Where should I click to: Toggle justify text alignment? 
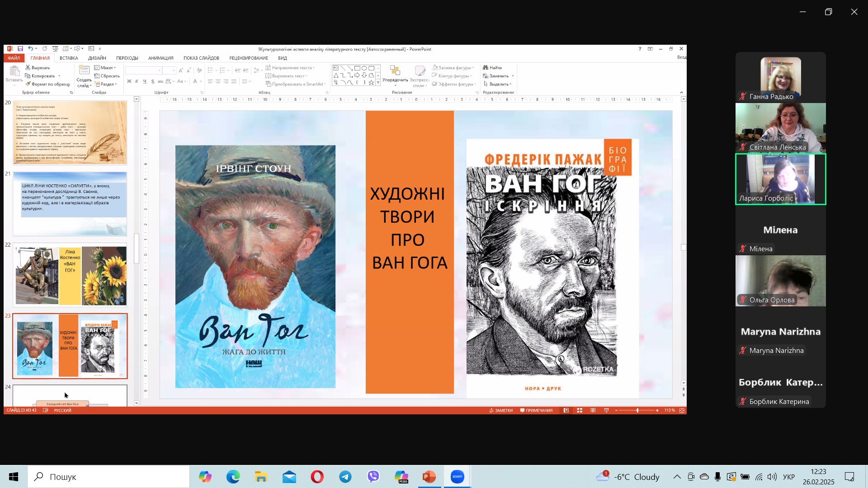pos(234,81)
